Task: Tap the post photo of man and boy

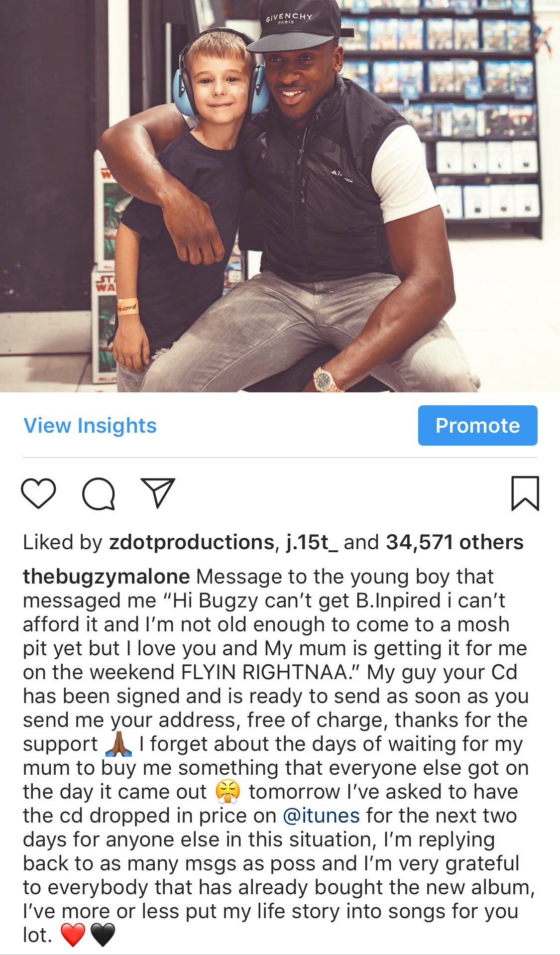Action: pos(280,196)
